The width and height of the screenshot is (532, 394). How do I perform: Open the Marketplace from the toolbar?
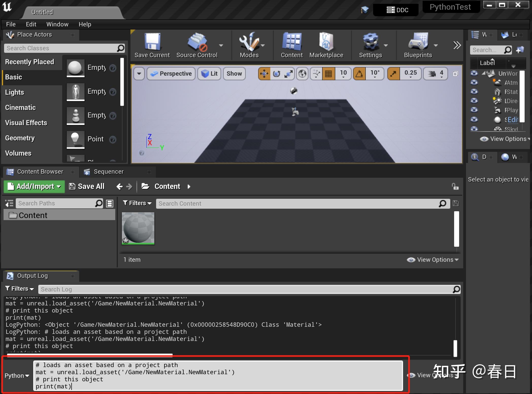(326, 45)
